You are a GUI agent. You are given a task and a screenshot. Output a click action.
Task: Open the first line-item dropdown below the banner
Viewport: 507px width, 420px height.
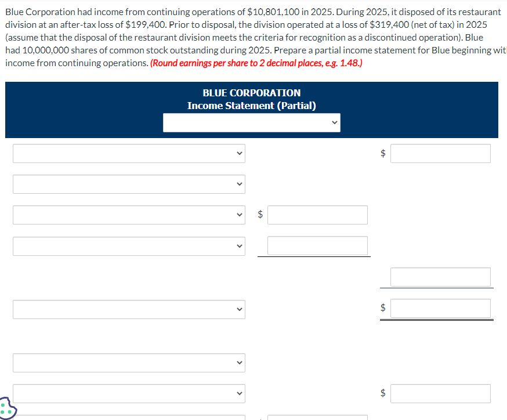point(129,153)
